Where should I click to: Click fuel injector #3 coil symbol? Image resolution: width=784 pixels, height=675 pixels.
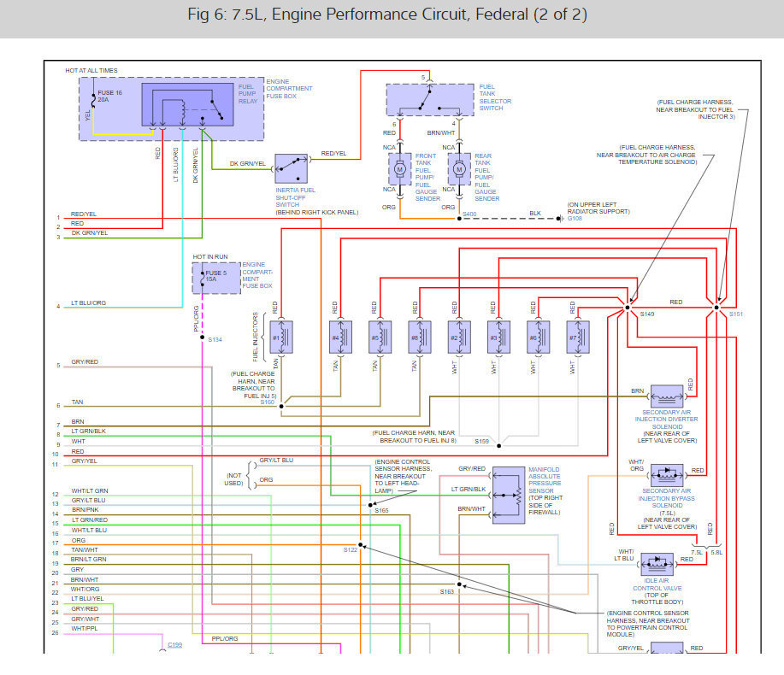point(498,337)
